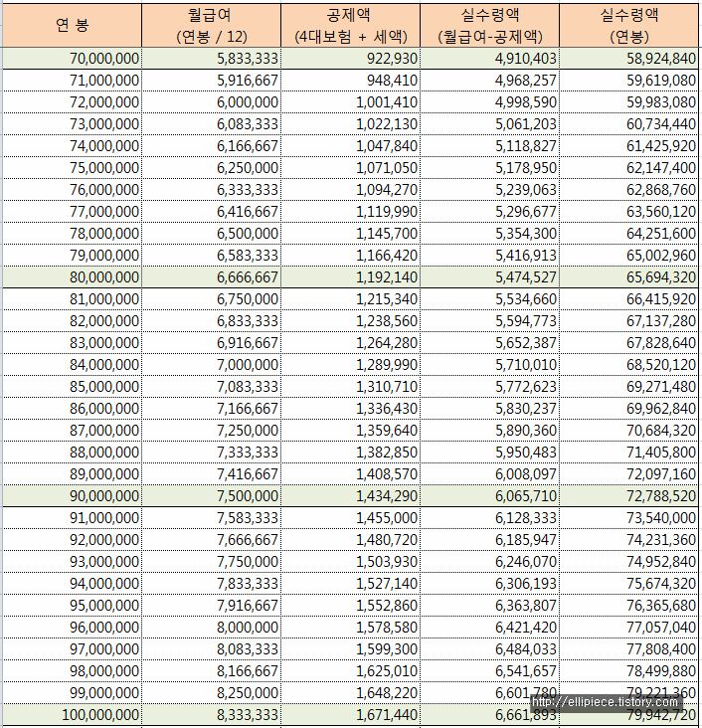The image size is (702, 728).
Task: Click annual net value 77,057,040
Action: tap(629, 627)
